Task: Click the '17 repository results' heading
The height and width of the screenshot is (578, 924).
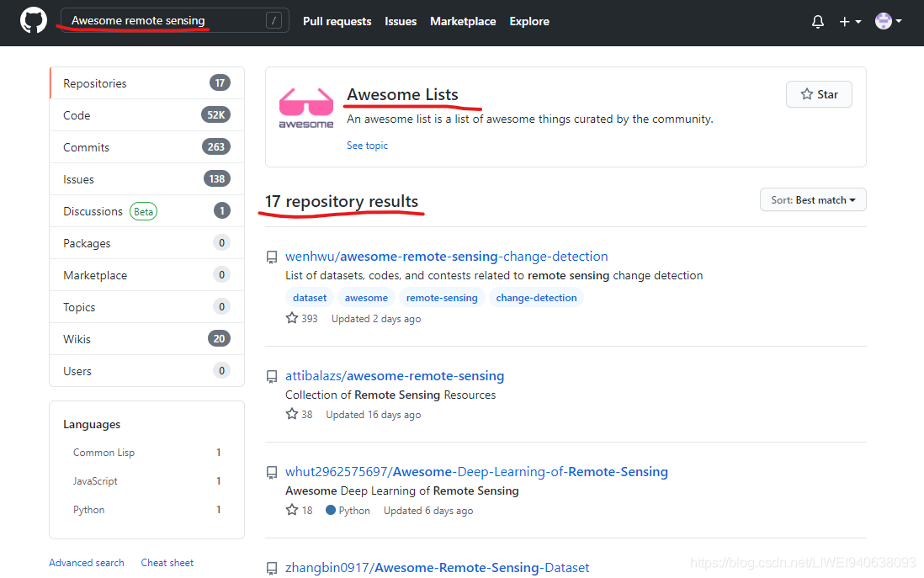Action: click(x=341, y=202)
